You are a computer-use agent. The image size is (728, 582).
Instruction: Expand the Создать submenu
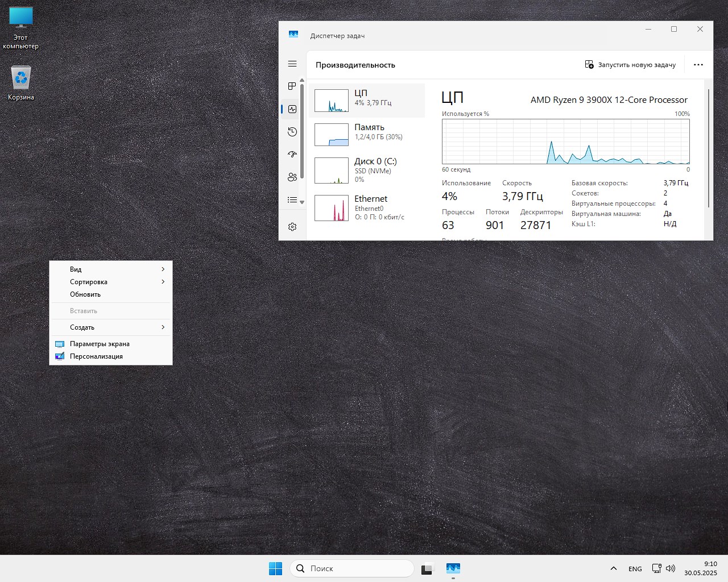111,327
